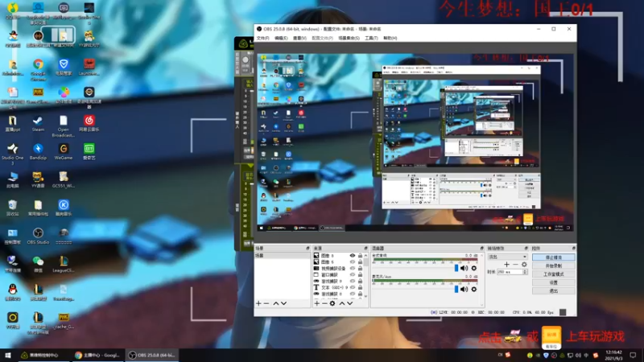
Task: Open Bandizip desktop icon
Action: pos(38,151)
